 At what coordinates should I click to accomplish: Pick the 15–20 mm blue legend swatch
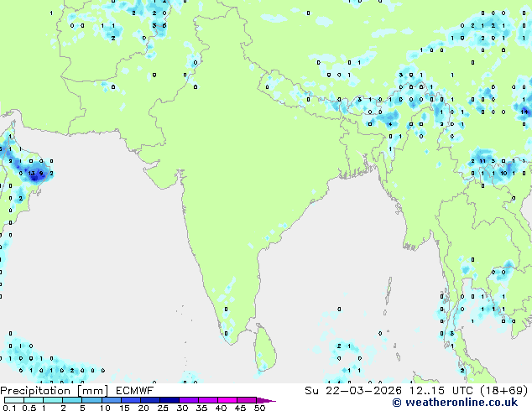click(x=130, y=400)
